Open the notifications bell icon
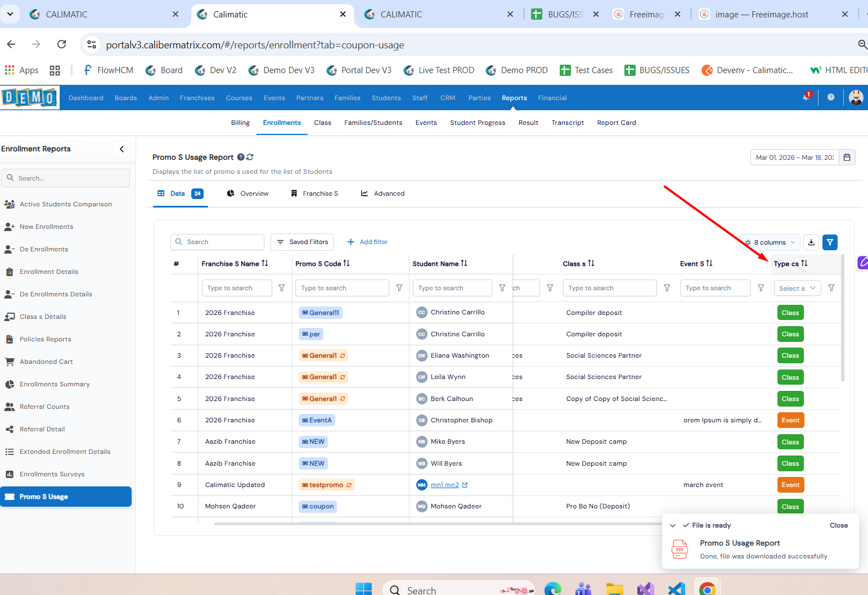Image resolution: width=868 pixels, height=595 pixels. [806, 97]
